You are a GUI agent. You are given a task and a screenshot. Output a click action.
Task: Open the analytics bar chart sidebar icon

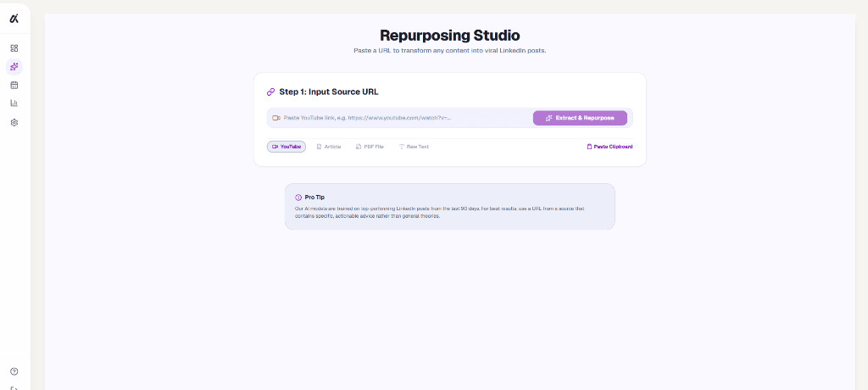[14, 103]
